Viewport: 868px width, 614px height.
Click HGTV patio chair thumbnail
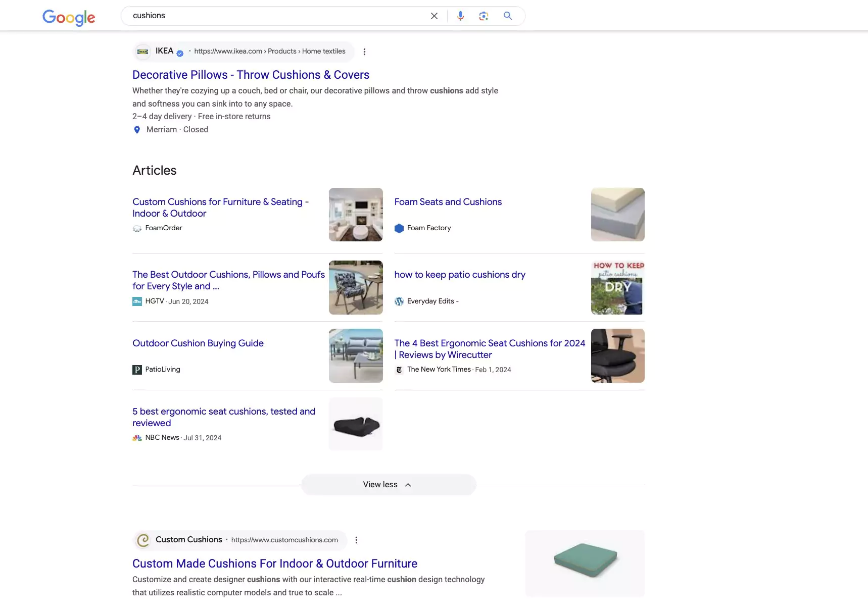[x=356, y=287]
